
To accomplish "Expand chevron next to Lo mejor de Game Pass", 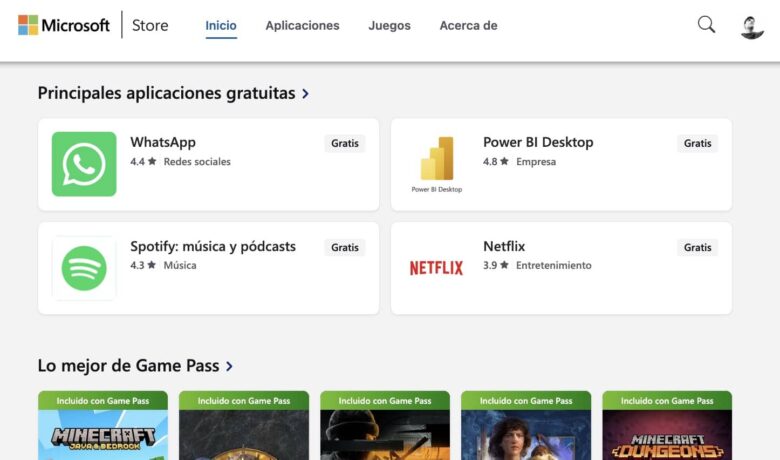I will tap(229, 367).
